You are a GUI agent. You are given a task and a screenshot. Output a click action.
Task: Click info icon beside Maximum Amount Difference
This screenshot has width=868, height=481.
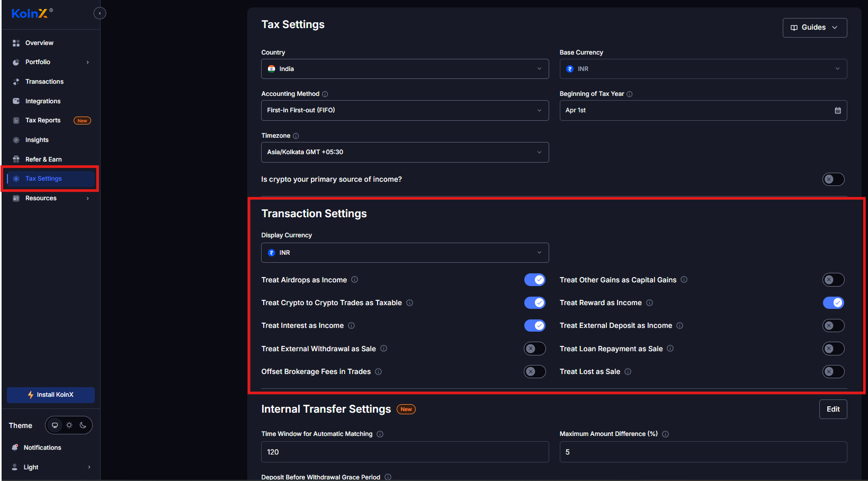point(666,434)
